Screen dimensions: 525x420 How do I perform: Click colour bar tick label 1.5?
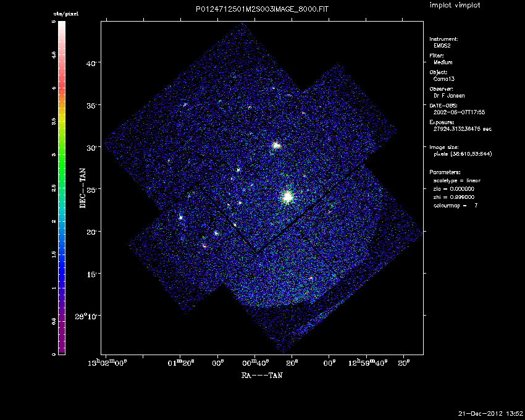(54, 254)
